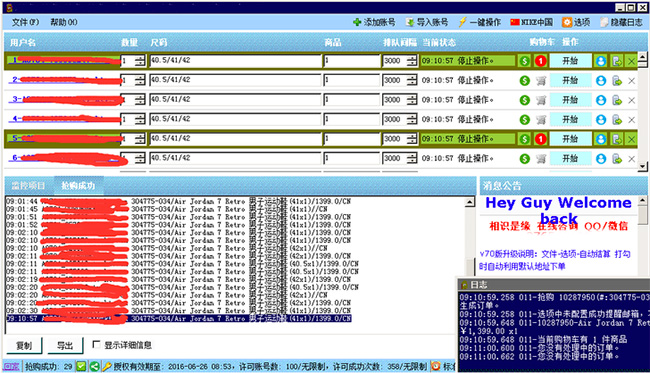Click the 3000 queue interval stepper for account 2
650x373 pixels.
coord(412,80)
